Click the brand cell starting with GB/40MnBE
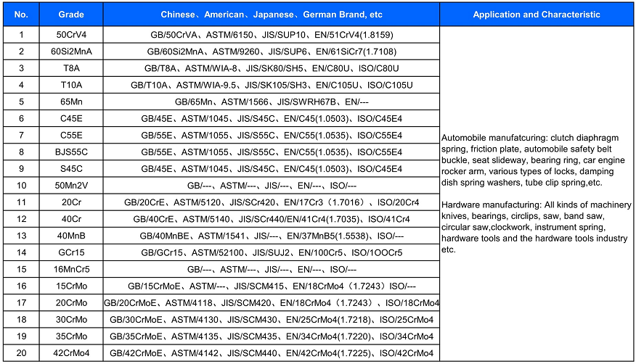The width and height of the screenshot is (636, 364). tap(270, 236)
